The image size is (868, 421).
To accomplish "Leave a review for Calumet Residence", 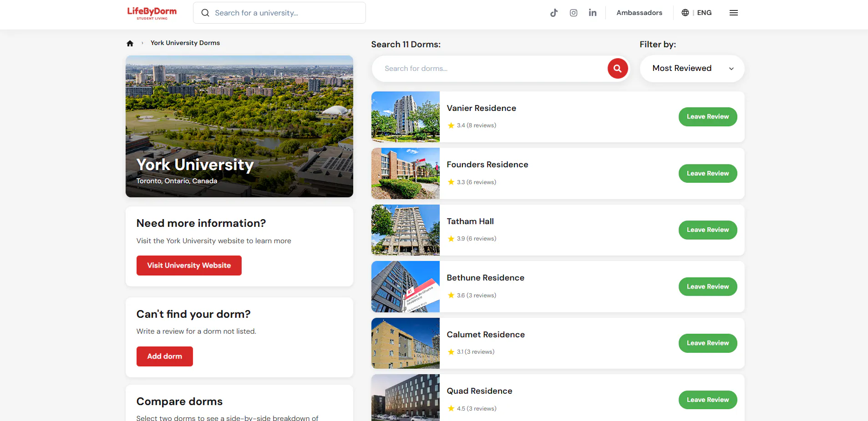I will (x=708, y=343).
